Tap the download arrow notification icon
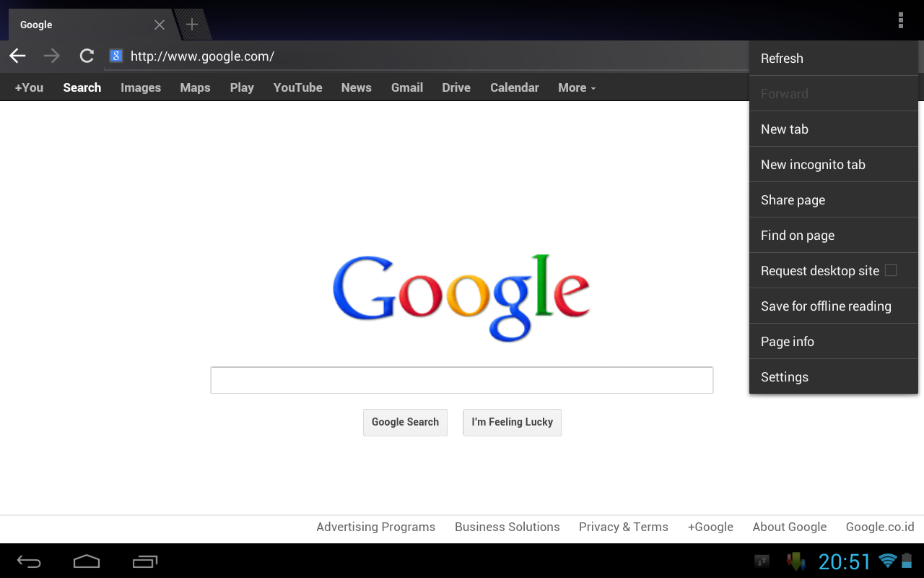The height and width of the screenshot is (578, 924). pos(796,561)
